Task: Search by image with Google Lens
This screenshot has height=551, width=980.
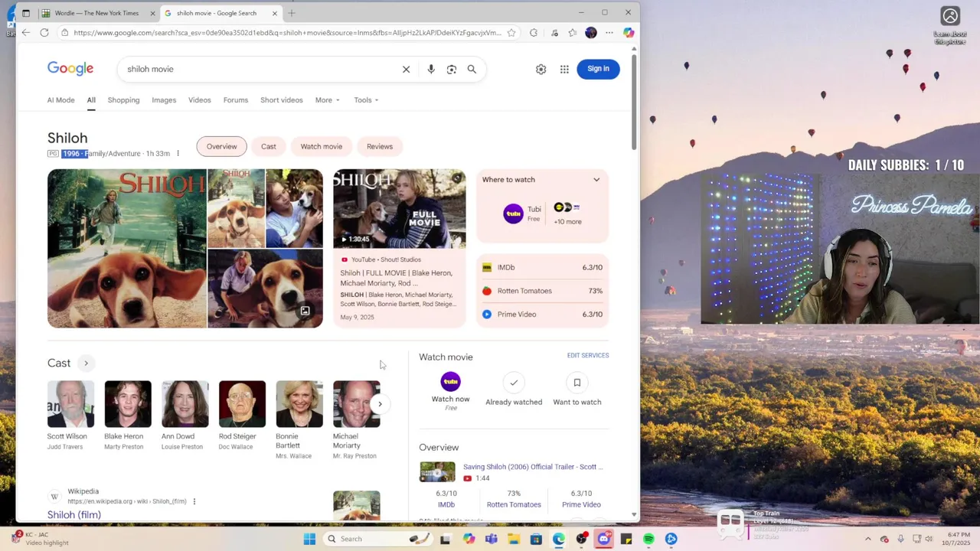Action: pos(452,70)
